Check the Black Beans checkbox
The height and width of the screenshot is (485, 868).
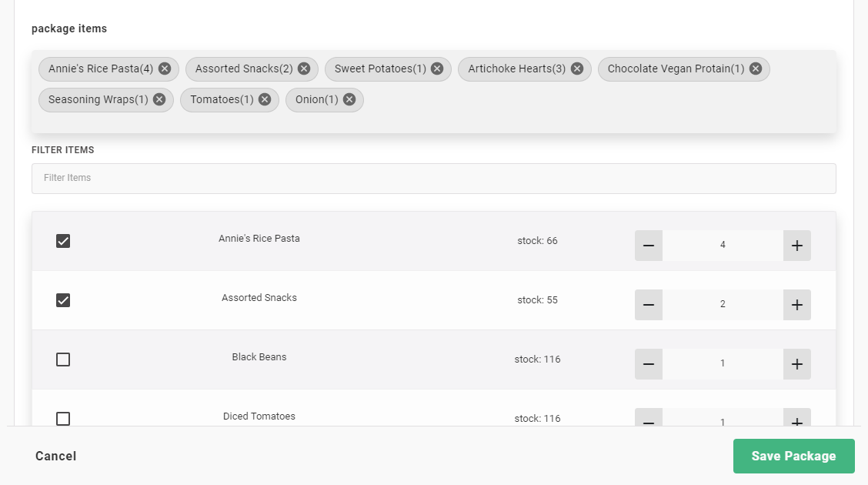coord(63,360)
